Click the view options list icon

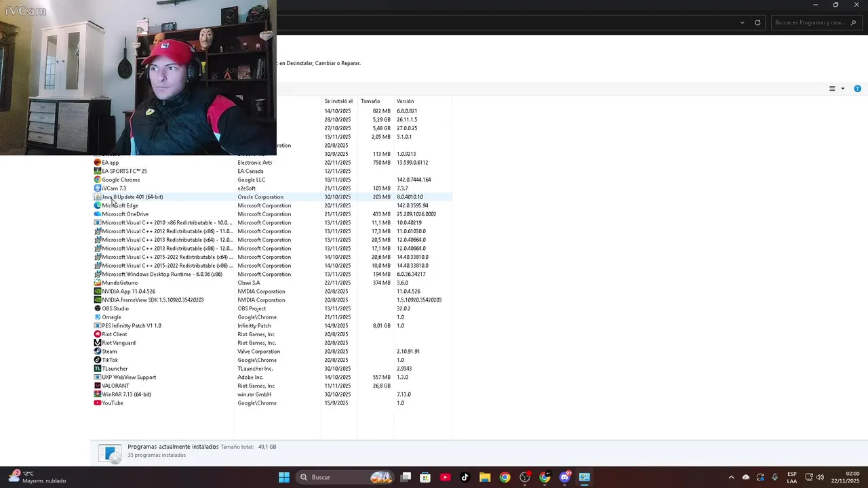(832, 89)
